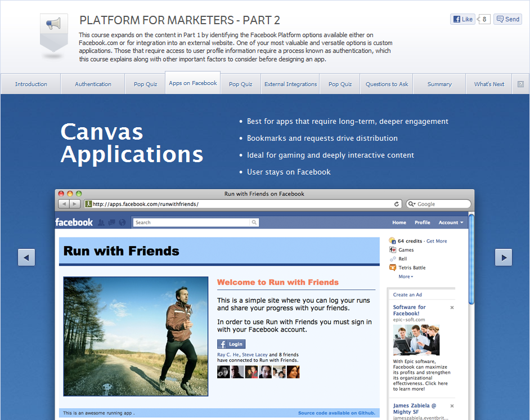Click the Facebook Like button
The image size is (530, 420).
coord(462,19)
